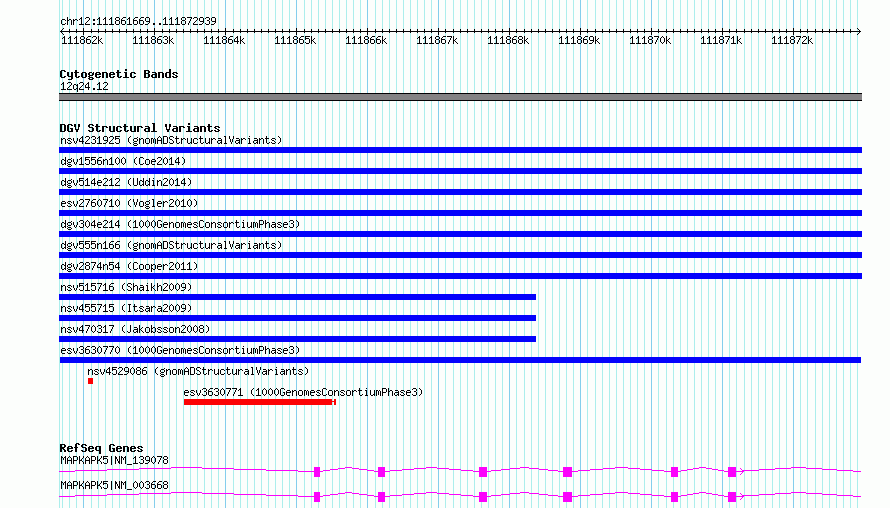Click the right arrowhead of the ruler

859,31
